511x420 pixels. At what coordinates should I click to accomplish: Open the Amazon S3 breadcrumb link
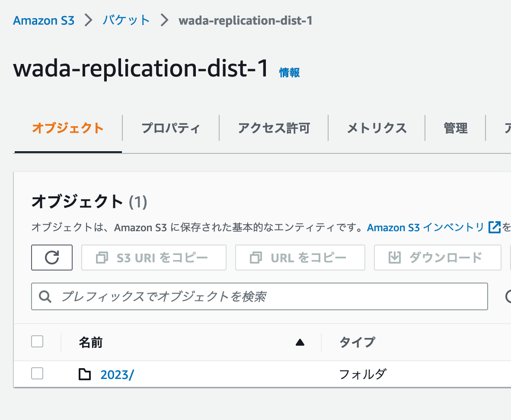click(44, 21)
